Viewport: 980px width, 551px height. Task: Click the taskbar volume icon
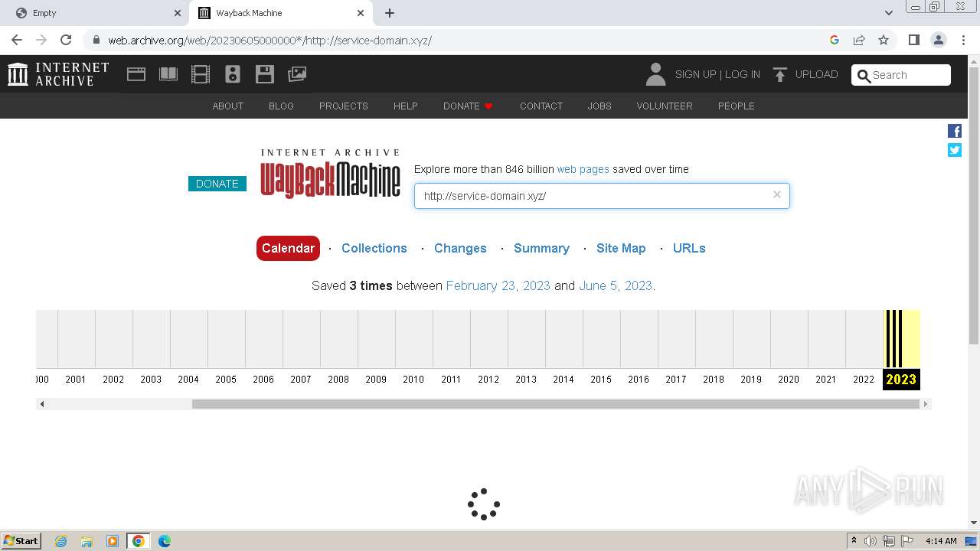(871, 541)
